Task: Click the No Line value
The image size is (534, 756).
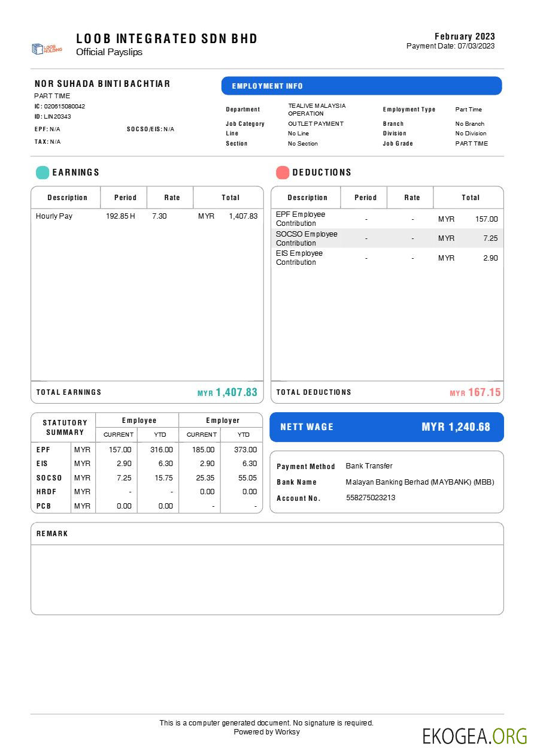Action: click(298, 134)
